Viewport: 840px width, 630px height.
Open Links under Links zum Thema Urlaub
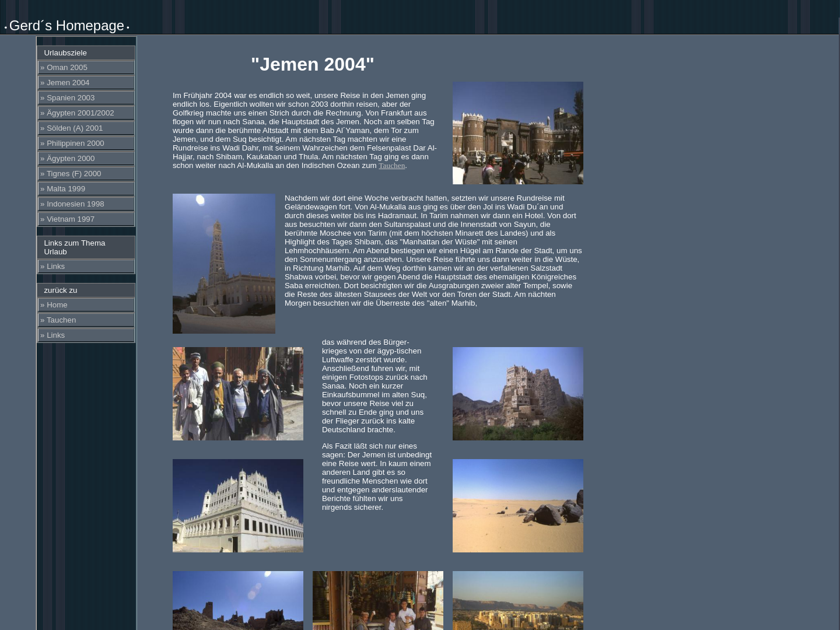[x=86, y=267]
